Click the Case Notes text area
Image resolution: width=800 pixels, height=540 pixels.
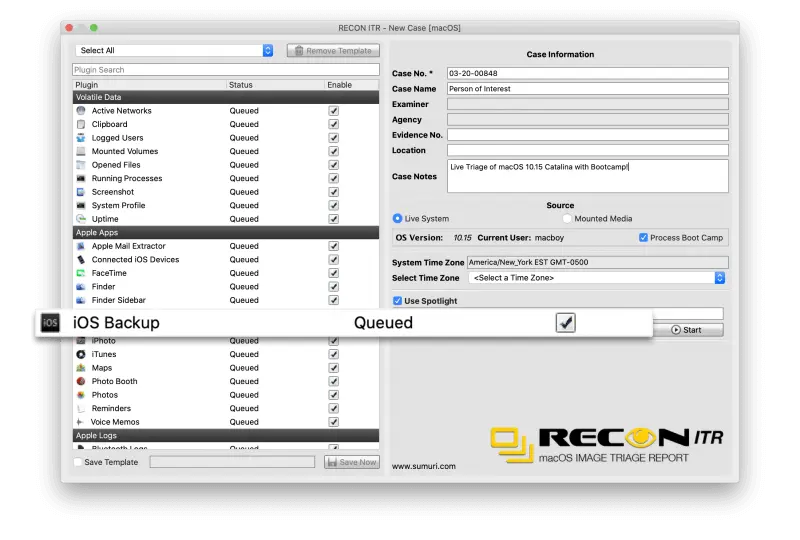588,176
